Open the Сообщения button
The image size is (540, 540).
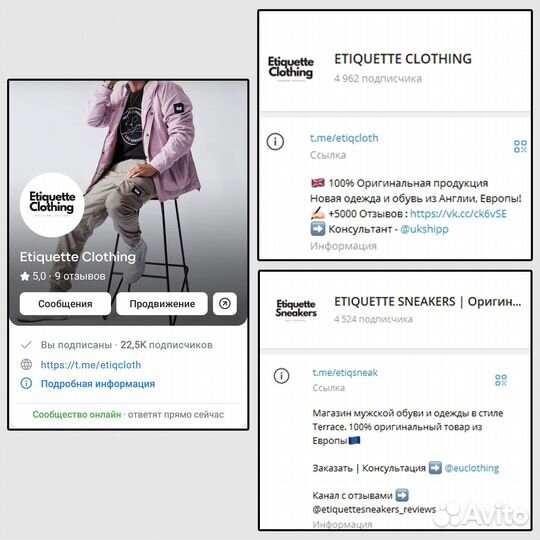[65, 304]
